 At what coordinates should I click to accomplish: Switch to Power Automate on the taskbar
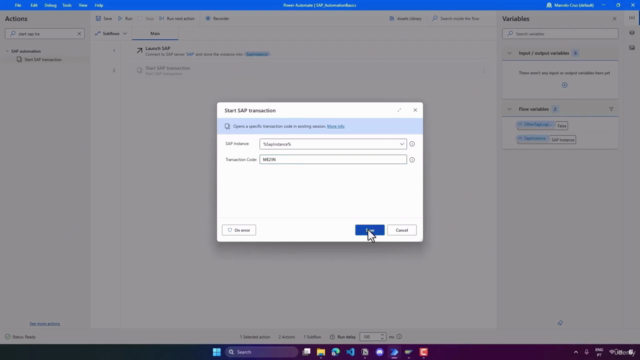click(x=394, y=352)
